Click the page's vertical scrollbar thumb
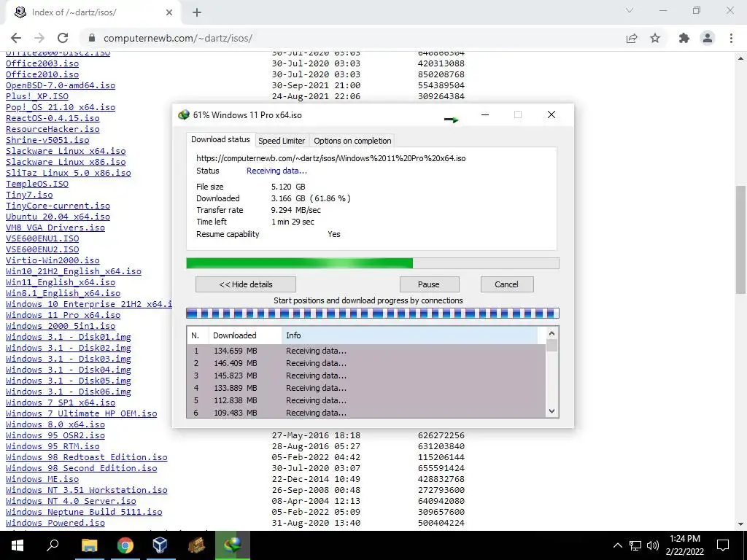 (x=741, y=239)
